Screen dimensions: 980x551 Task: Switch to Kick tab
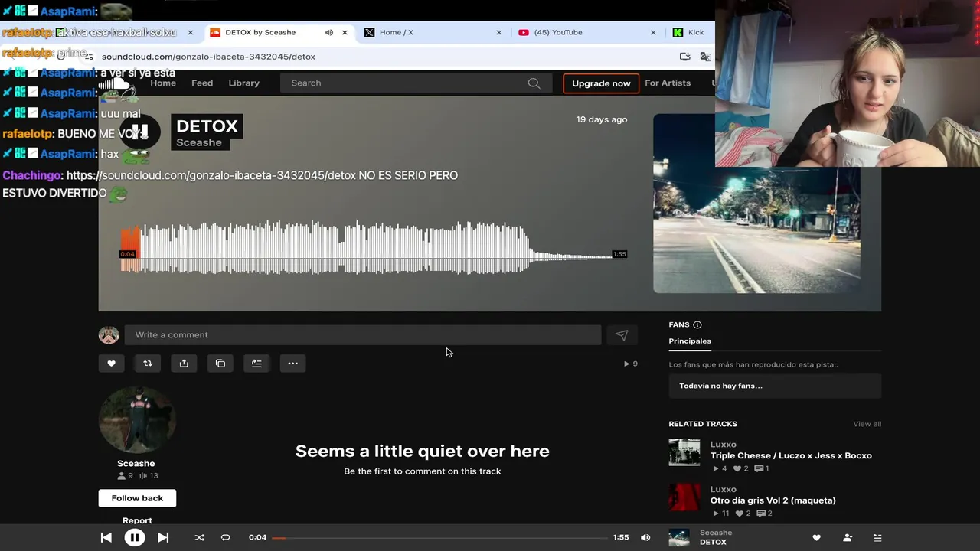[690, 32]
